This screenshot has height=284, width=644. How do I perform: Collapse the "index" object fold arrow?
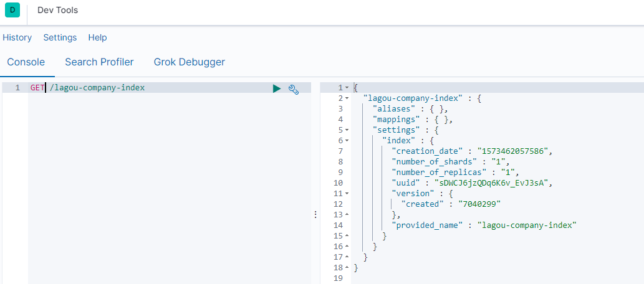tap(347, 141)
